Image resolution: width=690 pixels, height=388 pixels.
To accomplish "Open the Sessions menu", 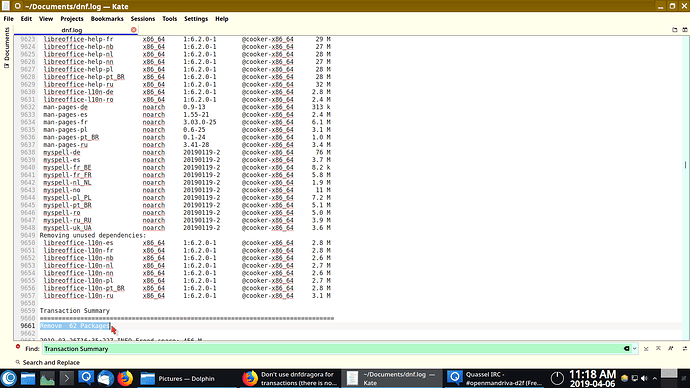I will 143,19.
